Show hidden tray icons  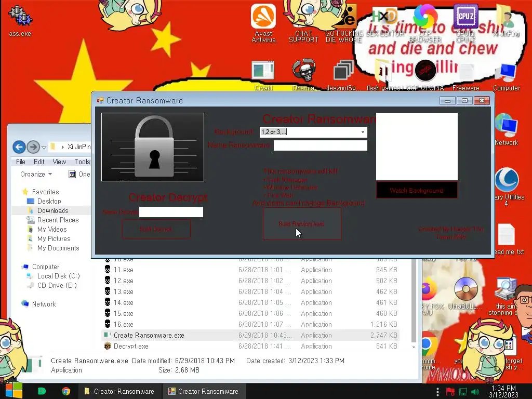(x=437, y=392)
